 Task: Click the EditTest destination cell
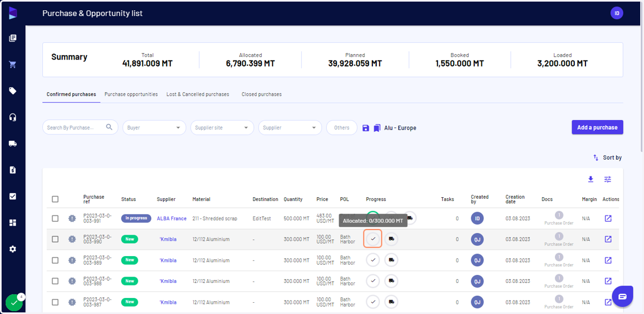coord(263,219)
